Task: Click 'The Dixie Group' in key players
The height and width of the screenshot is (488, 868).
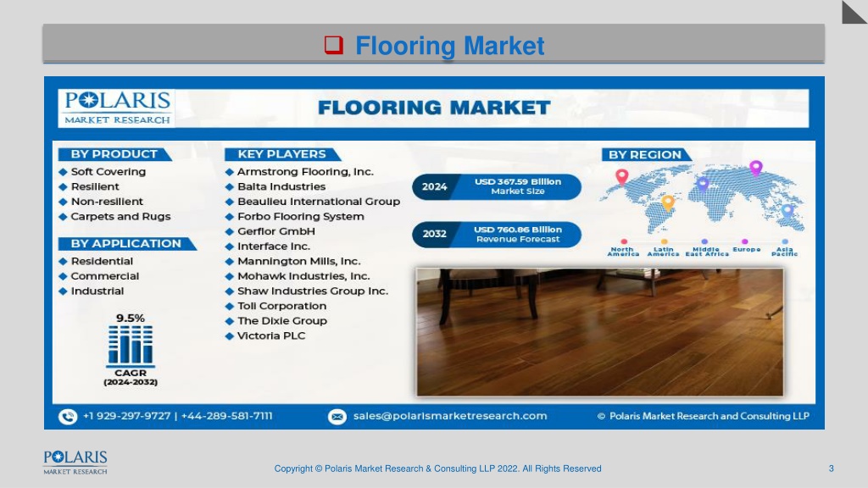Action: [282, 321]
